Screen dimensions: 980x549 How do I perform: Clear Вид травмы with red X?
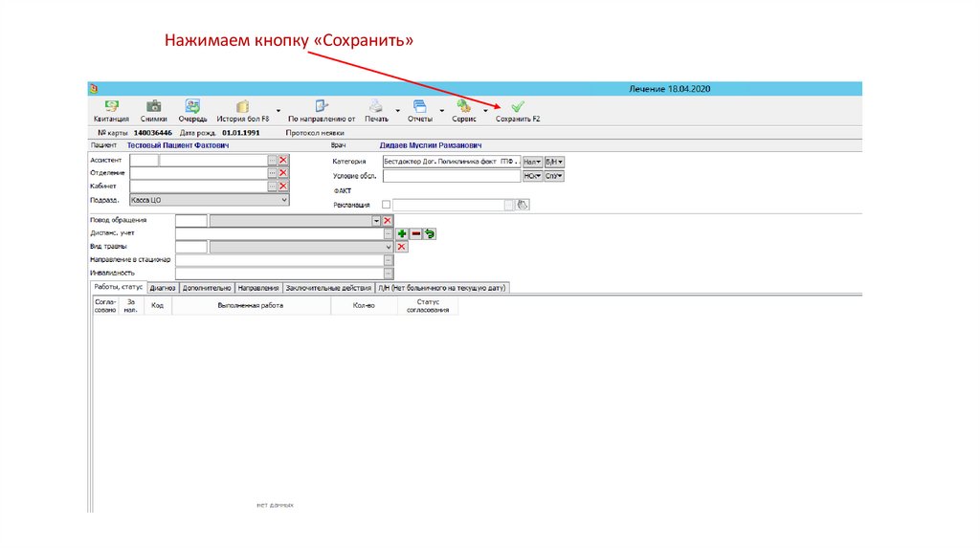[401, 247]
